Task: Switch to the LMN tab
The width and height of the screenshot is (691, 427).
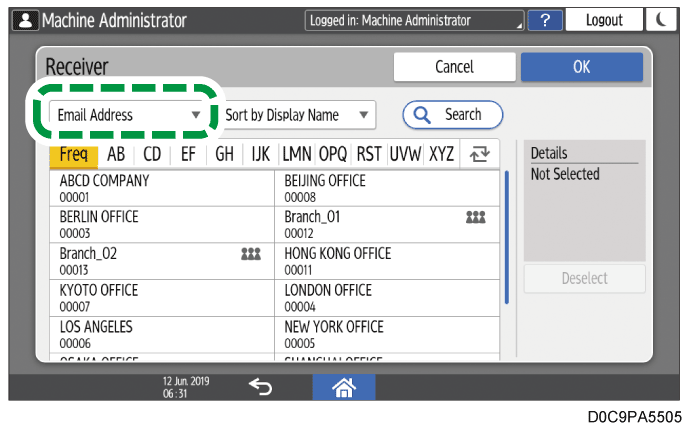Action: pos(296,155)
